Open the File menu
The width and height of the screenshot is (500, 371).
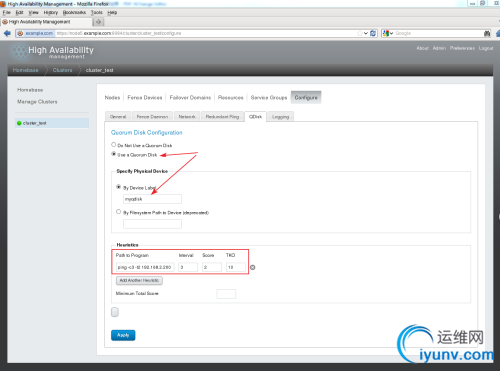click(7, 12)
